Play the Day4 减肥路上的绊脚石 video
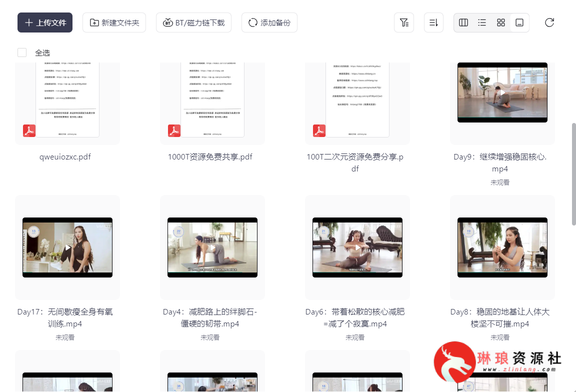This screenshot has height=392, width=576. tap(212, 247)
